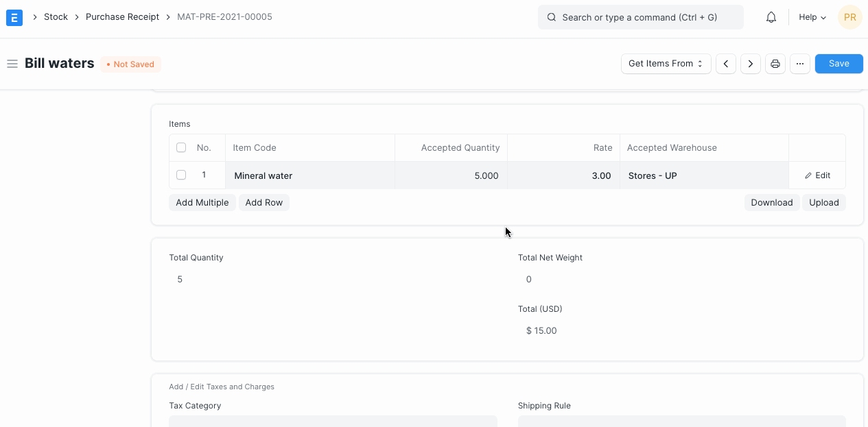Go to previous document arrow
Viewport: 868px width, 427px height.
pyautogui.click(x=726, y=64)
